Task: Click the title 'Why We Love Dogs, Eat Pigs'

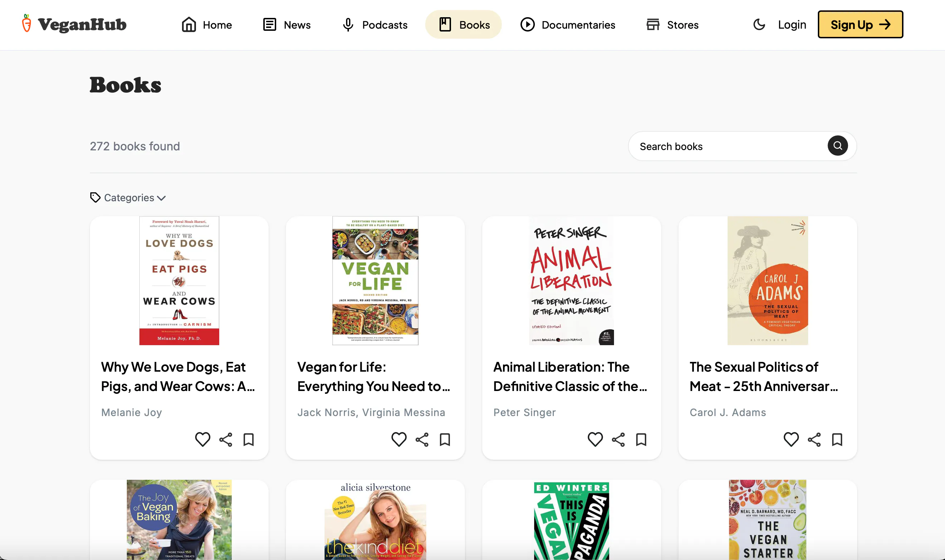Action: (x=178, y=376)
